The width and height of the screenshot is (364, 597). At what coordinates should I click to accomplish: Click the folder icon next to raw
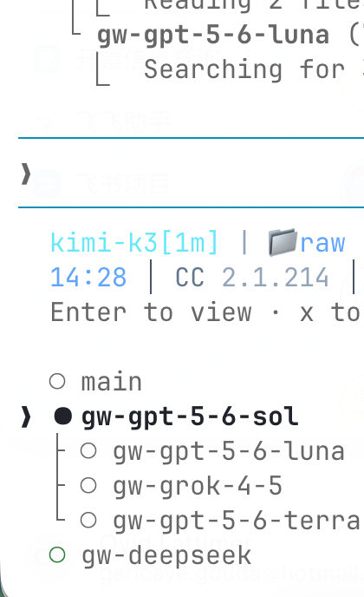tap(283, 242)
